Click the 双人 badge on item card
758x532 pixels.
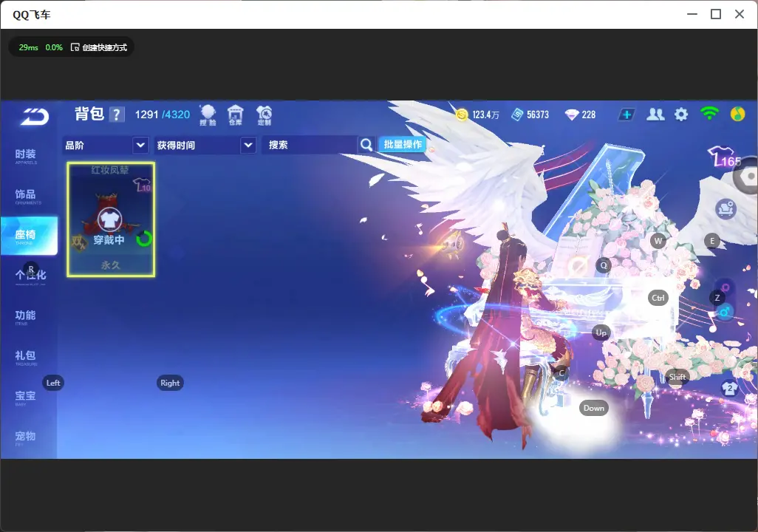78,242
